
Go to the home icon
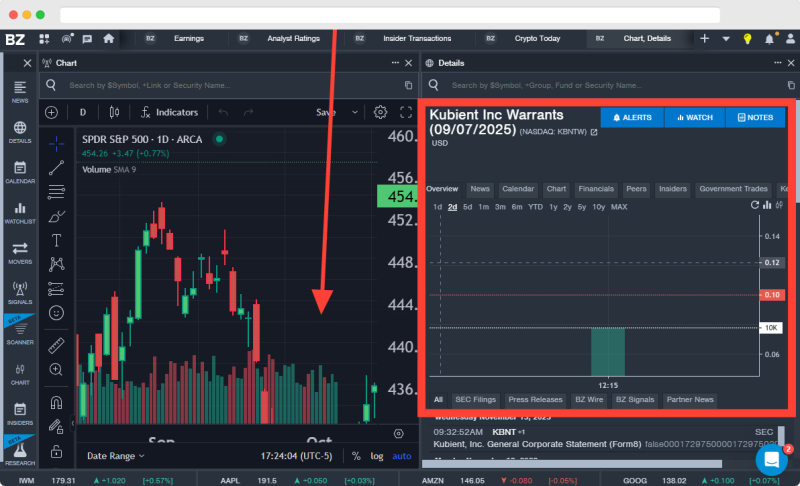[x=108, y=39]
